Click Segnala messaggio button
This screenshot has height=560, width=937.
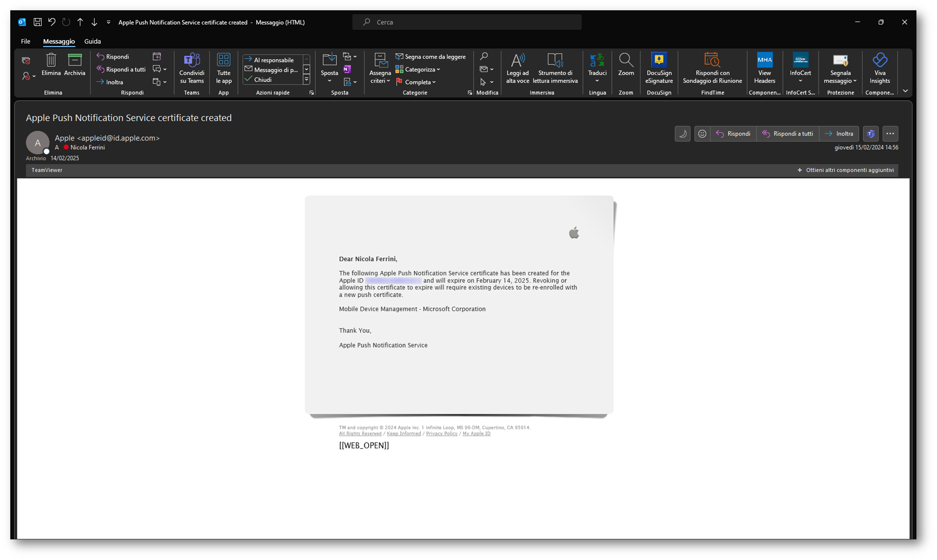840,69
